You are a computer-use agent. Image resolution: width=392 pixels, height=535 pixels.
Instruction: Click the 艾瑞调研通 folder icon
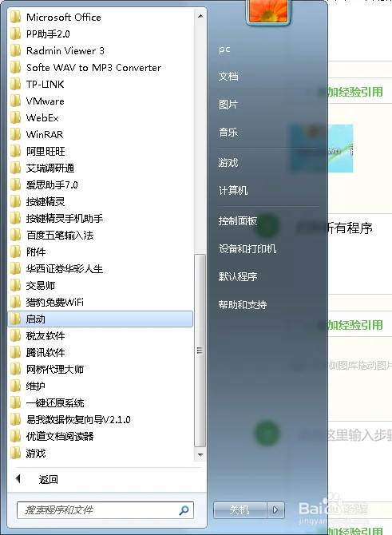(15, 168)
